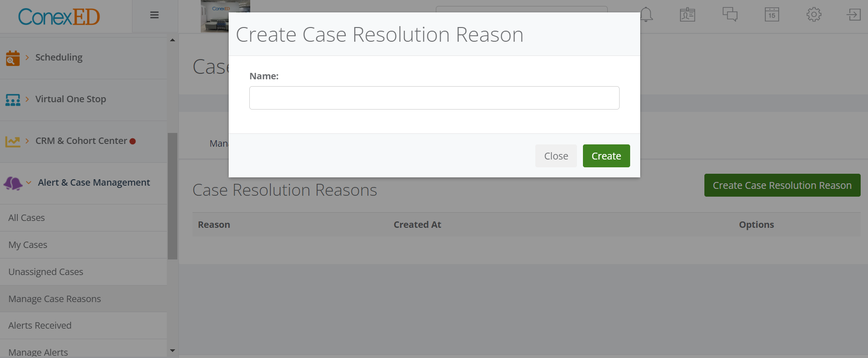Toggle the hamburger menu icon
The width and height of the screenshot is (868, 358).
pyautogui.click(x=154, y=15)
